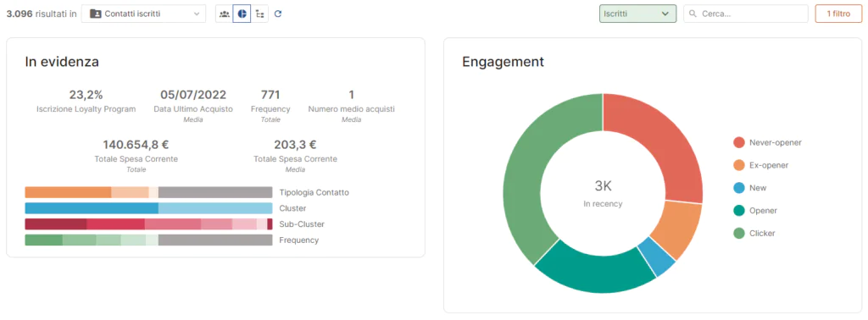868x320 pixels.
Task: Open the Contatti iscritti dropdown
Action: [143, 14]
